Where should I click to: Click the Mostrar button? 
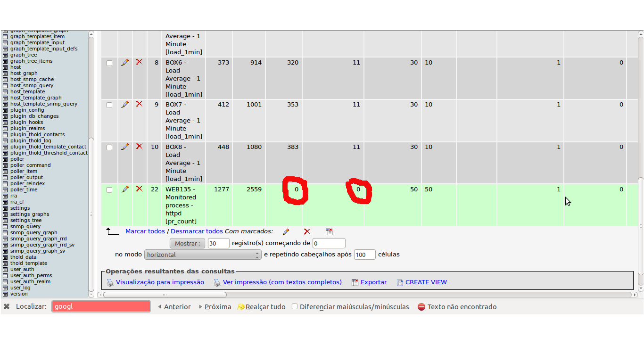pos(187,243)
